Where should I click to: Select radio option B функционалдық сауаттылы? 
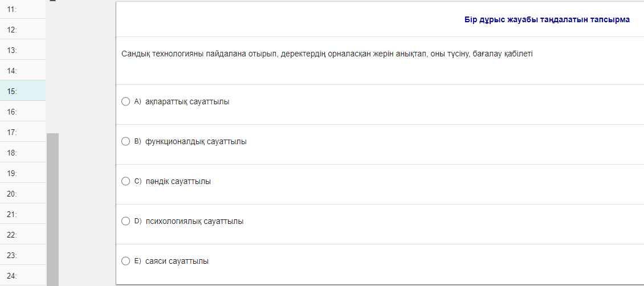[x=126, y=141]
